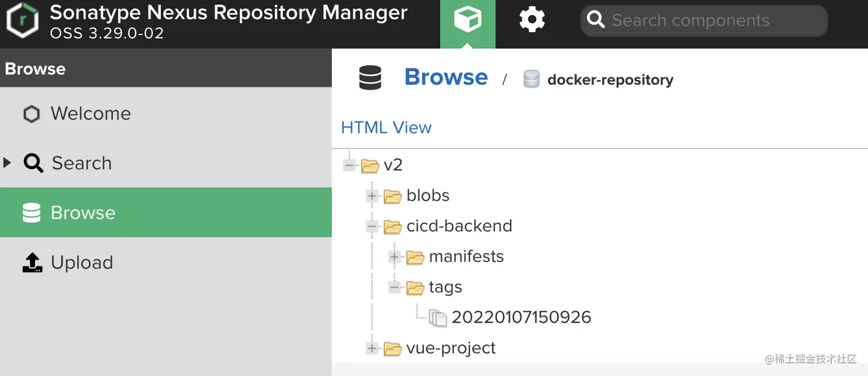
Task: Open the Search sidebar item
Action: [x=166, y=163]
